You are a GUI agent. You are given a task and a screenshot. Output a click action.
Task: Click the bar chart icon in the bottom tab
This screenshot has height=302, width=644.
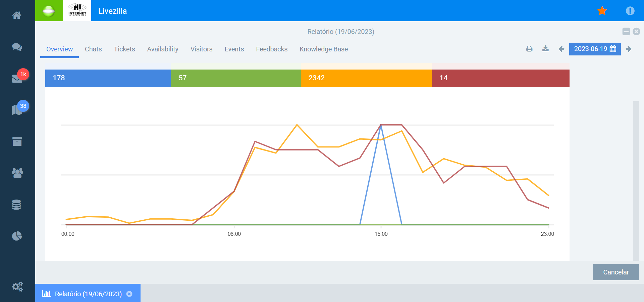click(47, 294)
